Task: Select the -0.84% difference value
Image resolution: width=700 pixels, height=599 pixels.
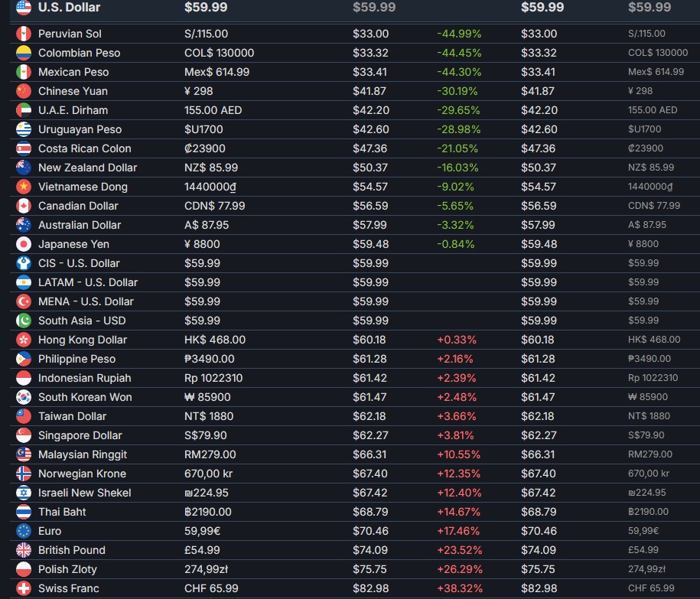Action: pyautogui.click(x=455, y=244)
